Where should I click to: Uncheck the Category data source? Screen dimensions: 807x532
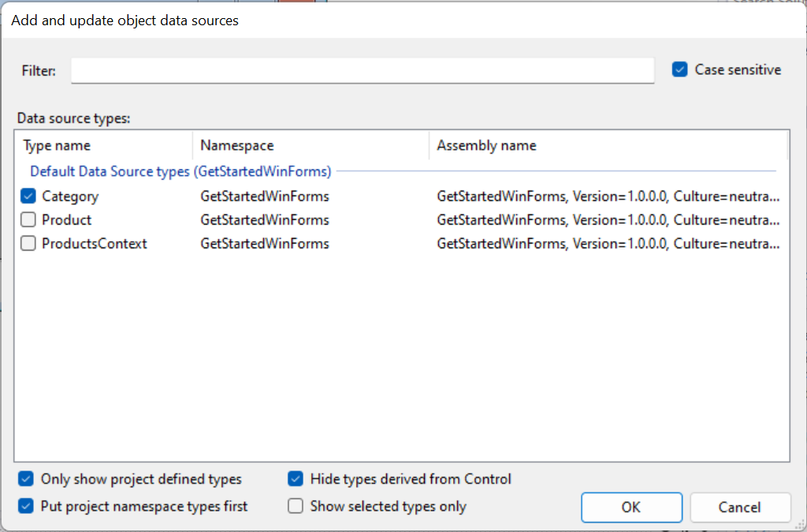pyautogui.click(x=28, y=195)
